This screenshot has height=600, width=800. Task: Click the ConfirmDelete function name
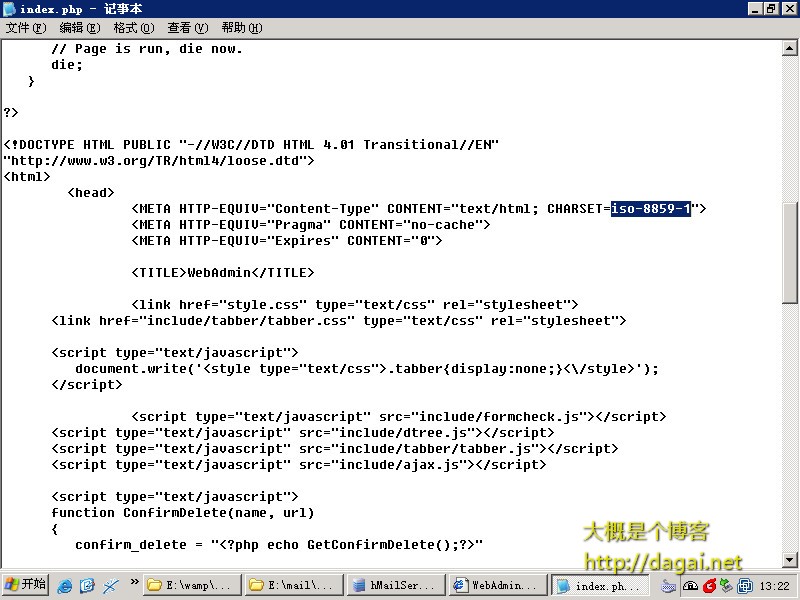pos(175,512)
